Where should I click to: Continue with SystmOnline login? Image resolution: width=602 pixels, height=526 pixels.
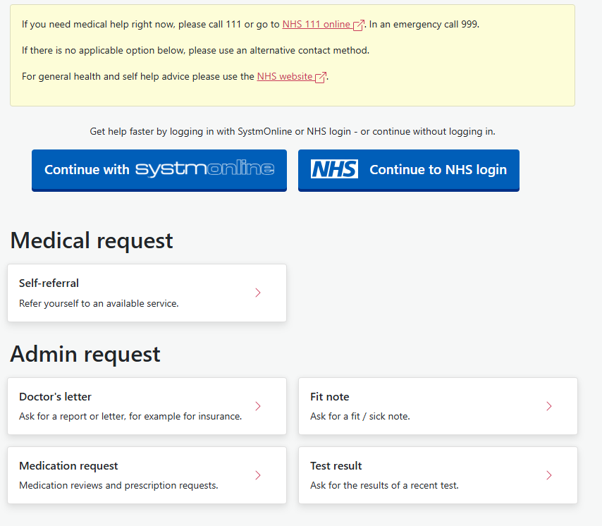pos(159,170)
